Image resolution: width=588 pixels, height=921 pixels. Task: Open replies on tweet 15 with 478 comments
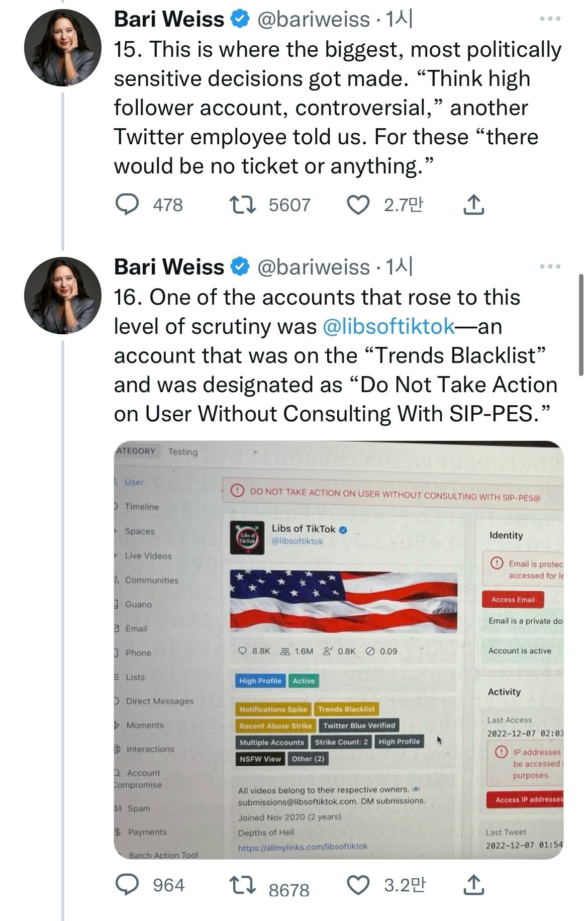click(x=127, y=205)
